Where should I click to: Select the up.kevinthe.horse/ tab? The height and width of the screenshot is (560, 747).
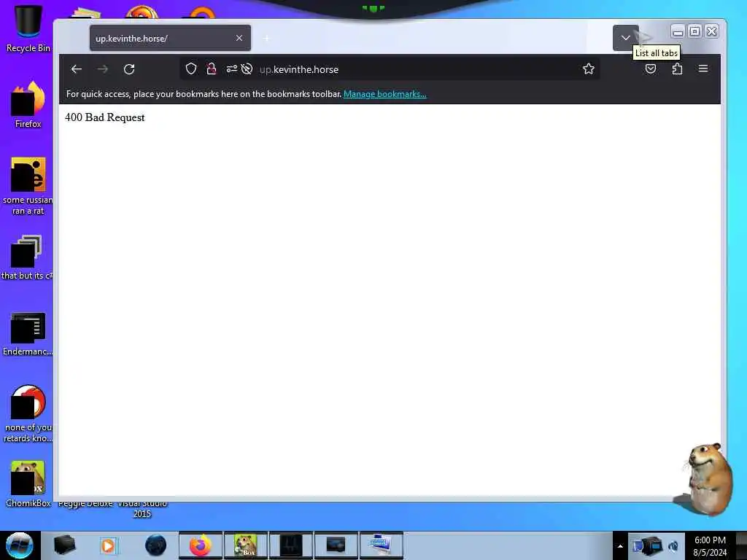(x=170, y=38)
